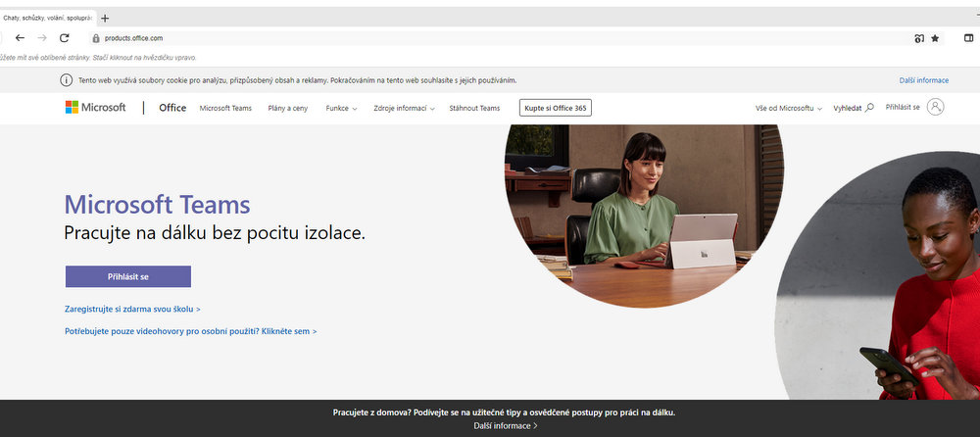Image resolution: width=980 pixels, height=437 pixels.
Task: Click the padlock site security icon
Action: pos(96,38)
